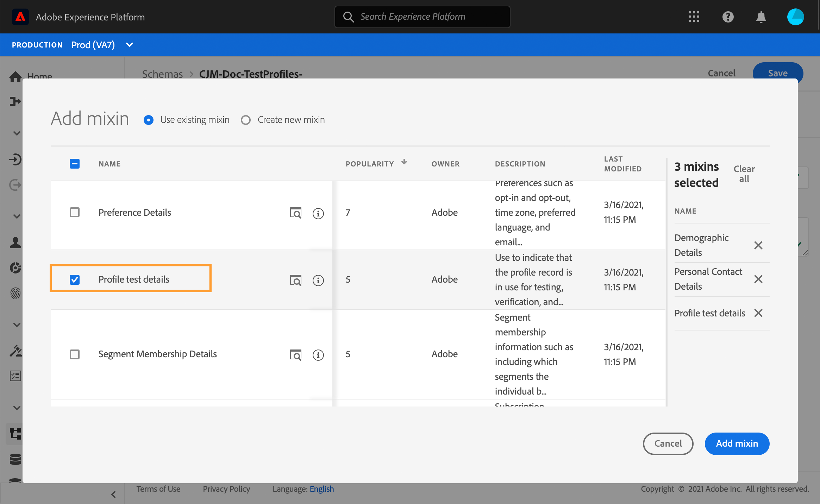
Task: Remove Demographic Details from selected mixins
Action: (x=758, y=245)
